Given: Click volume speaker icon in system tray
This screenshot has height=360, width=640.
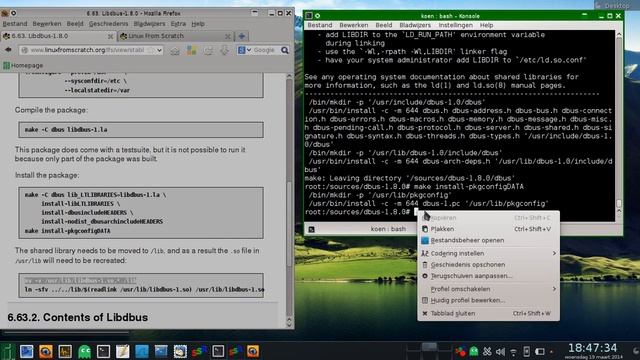Looking at the screenshot, I should [500, 351].
